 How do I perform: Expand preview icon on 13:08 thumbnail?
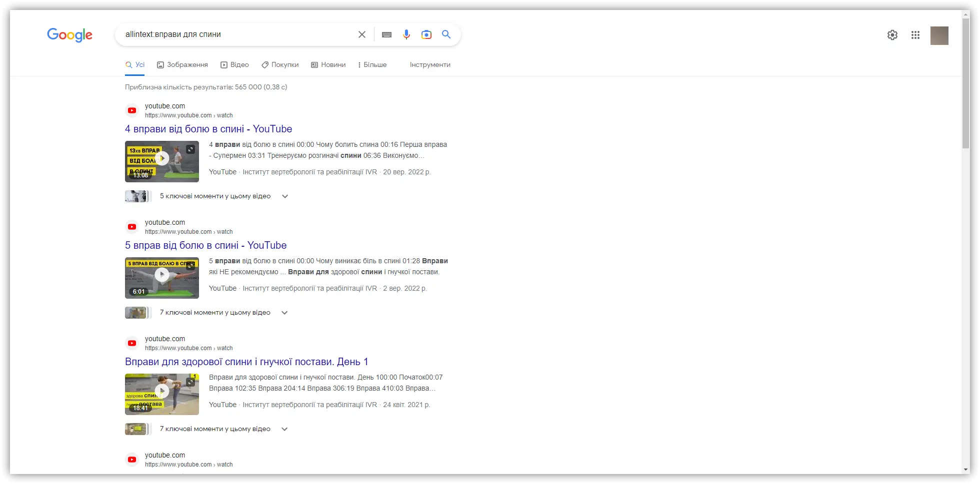pos(190,149)
